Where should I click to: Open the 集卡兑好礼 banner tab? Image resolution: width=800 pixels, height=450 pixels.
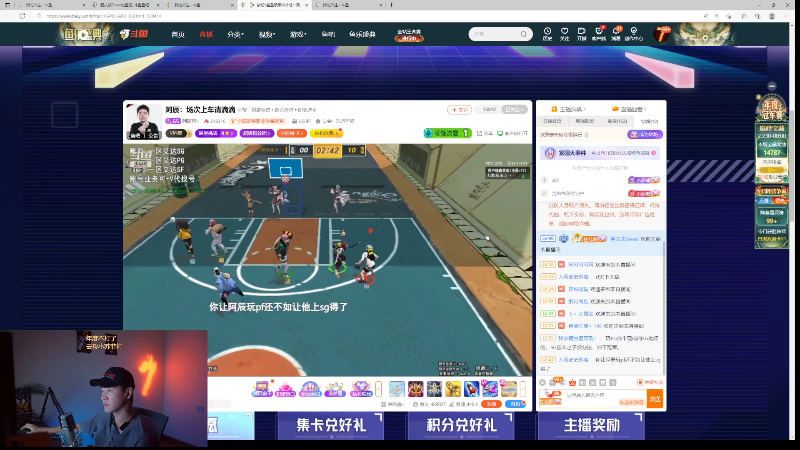coord(331,425)
